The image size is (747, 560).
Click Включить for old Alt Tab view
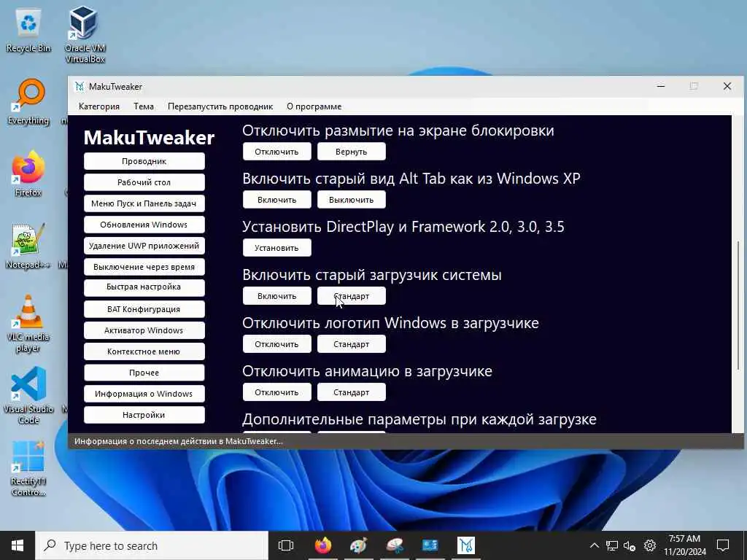point(276,200)
